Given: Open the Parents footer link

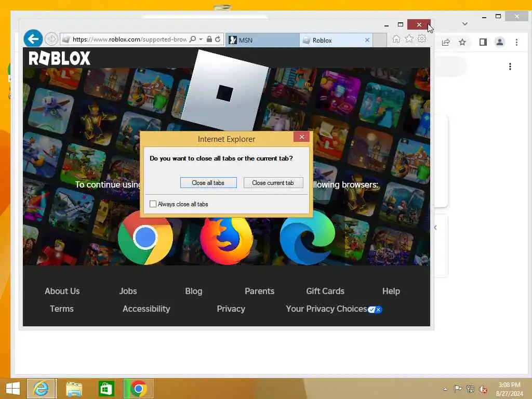Looking at the screenshot, I should (260, 291).
